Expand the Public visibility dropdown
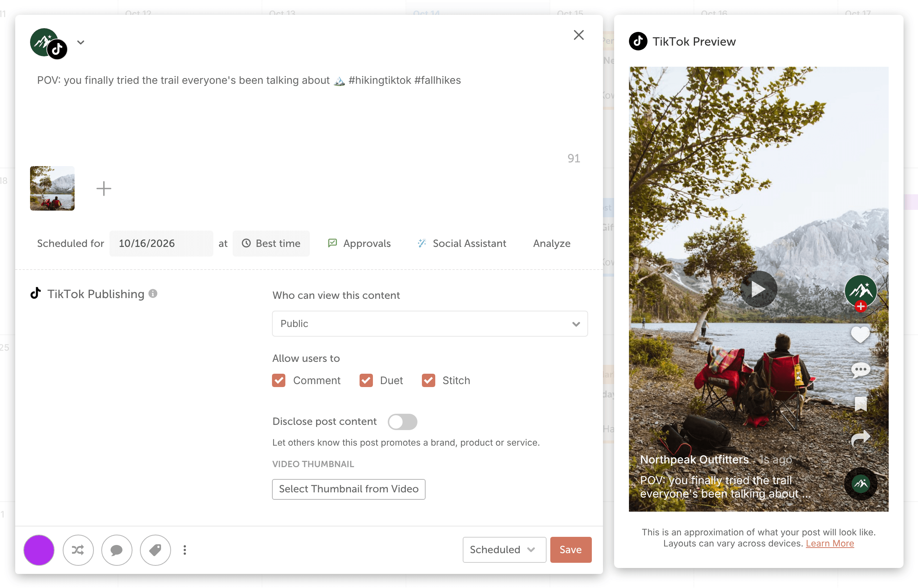Screen dimensions: 918x588 pos(429,323)
